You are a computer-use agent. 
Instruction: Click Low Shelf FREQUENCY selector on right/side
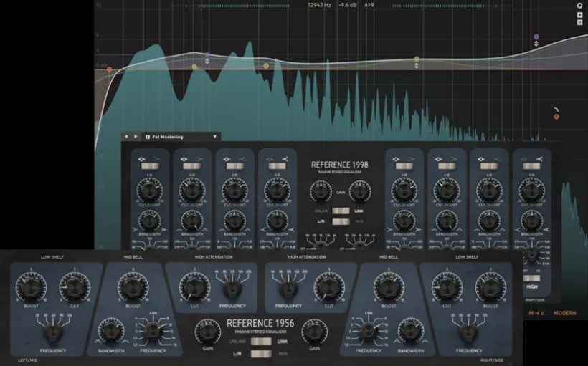[469, 332]
